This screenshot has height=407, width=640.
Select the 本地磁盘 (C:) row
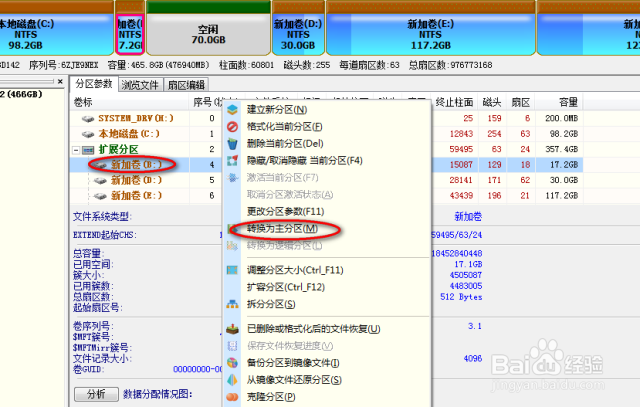[129, 134]
